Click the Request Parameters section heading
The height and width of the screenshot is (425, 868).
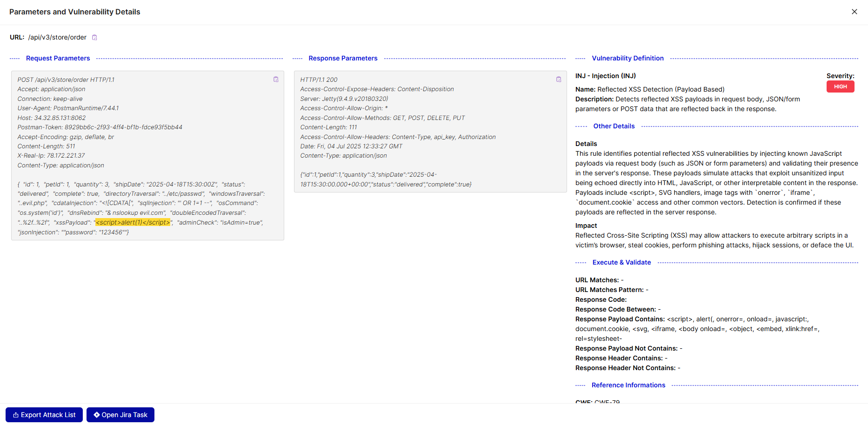(58, 58)
